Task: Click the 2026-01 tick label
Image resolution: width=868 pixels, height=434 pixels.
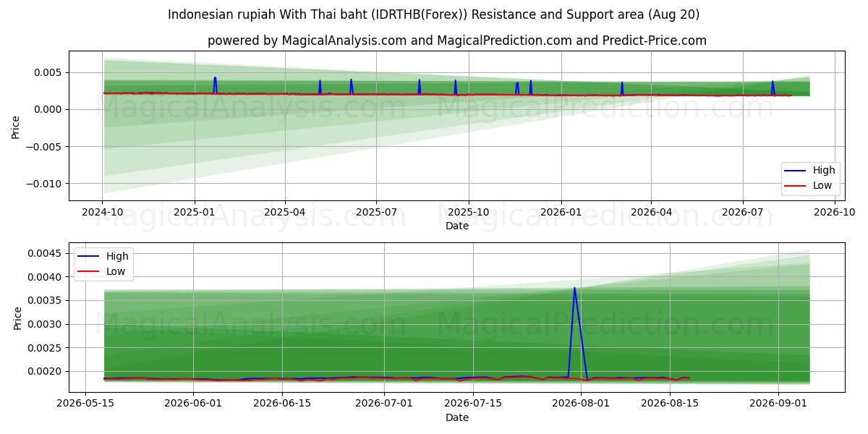Action: 561,213
